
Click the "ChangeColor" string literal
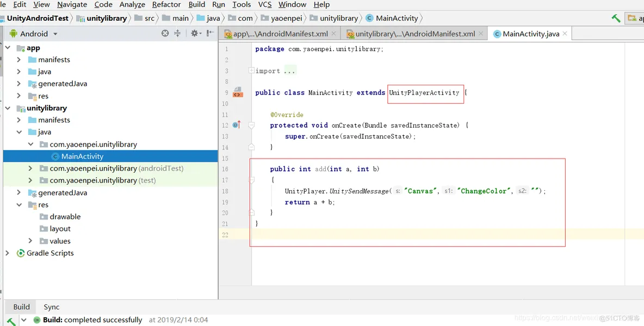click(x=484, y=191)
